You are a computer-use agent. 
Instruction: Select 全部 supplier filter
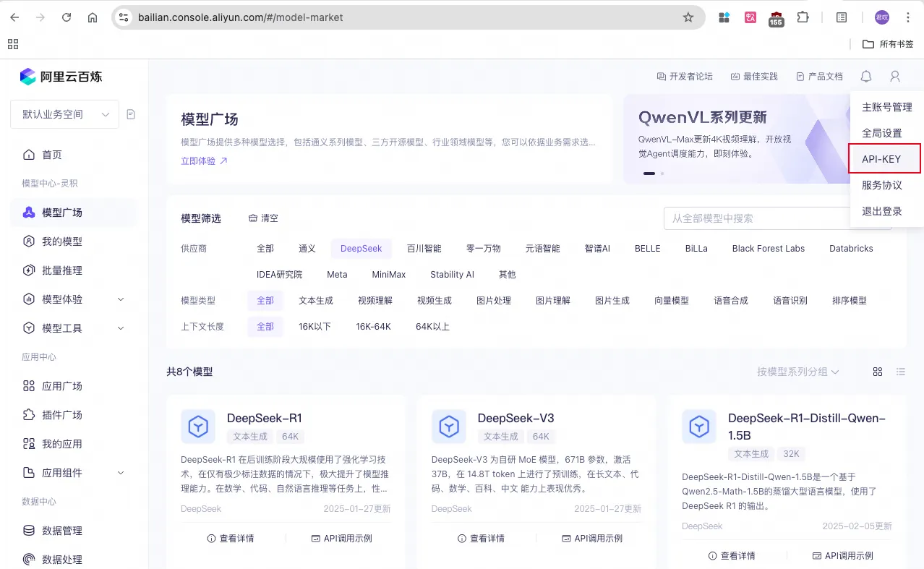click(265, 249)
